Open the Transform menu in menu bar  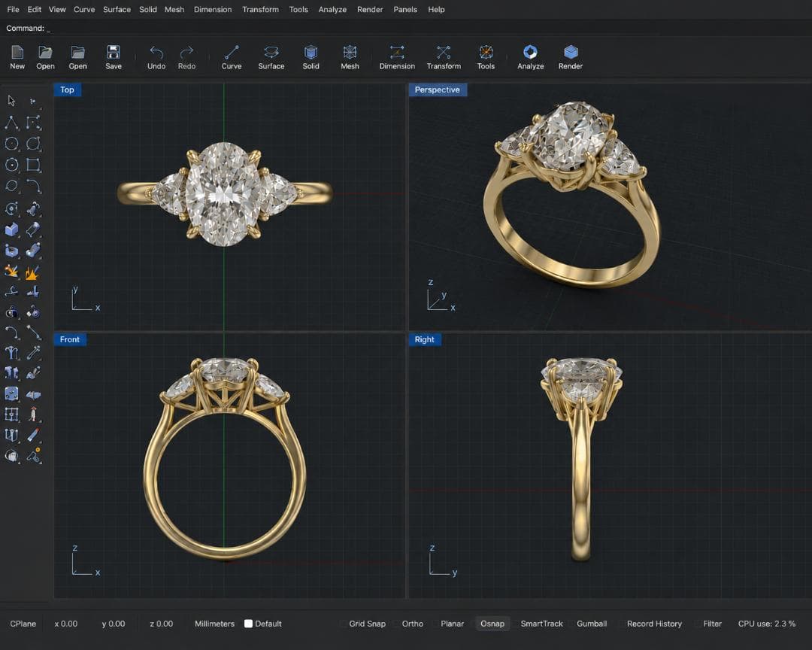coord(260,9)
